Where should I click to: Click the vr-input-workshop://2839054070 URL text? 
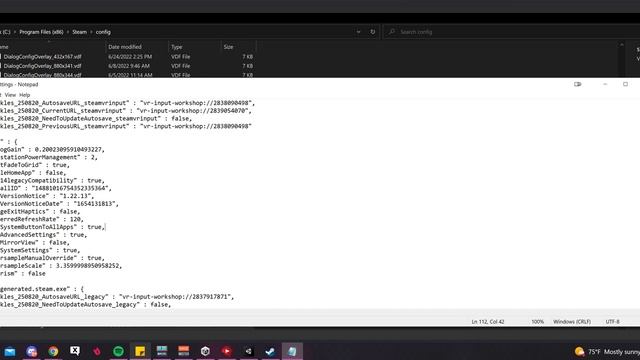(x=194, y=111)
